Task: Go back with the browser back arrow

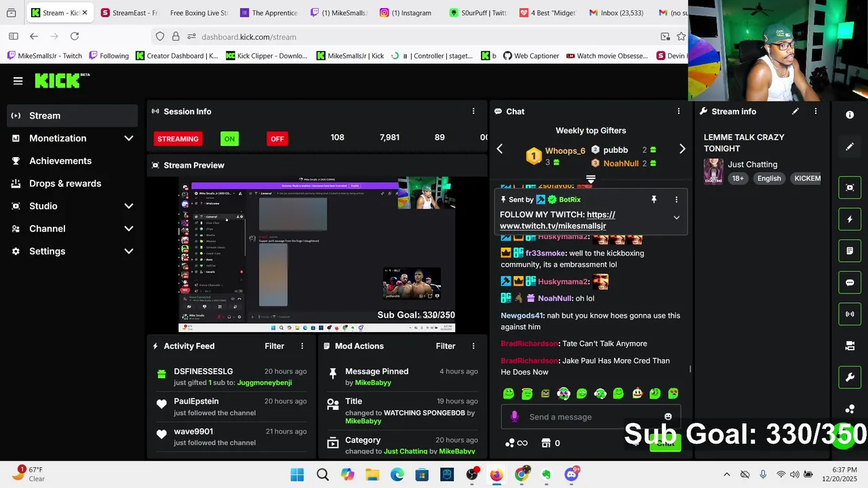Action: (34, 37)
